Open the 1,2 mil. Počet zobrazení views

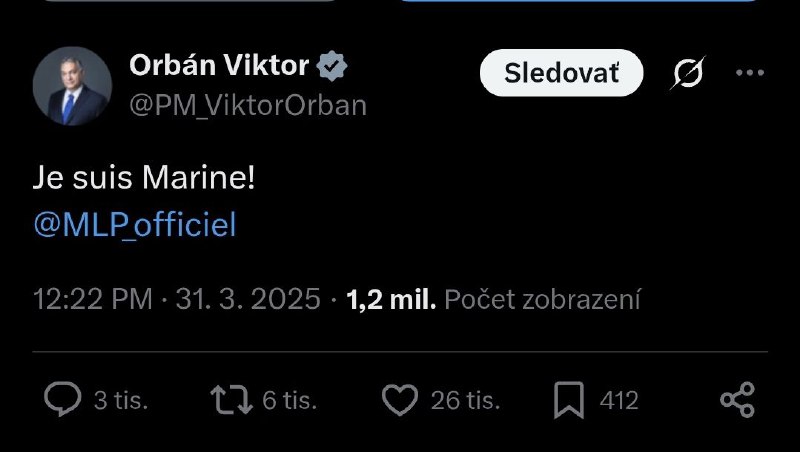(493, 298)
